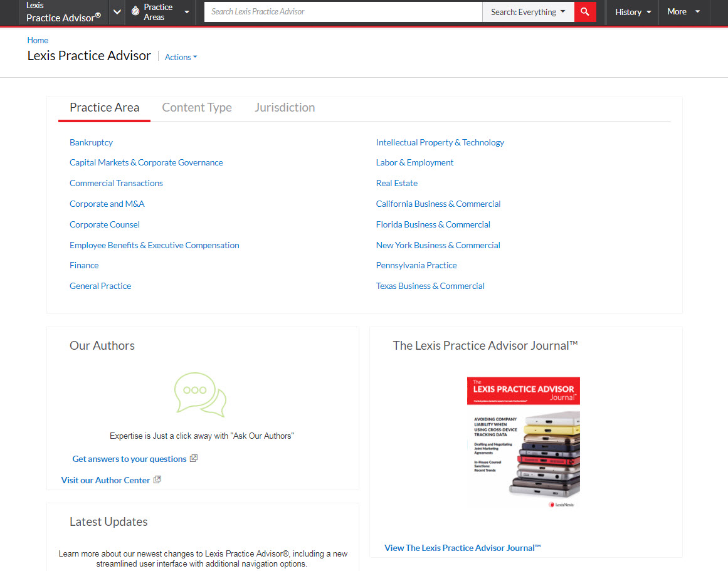Open the Bankruptcy practice area
This screenshot has height=571, width=728.
(91, 142)
